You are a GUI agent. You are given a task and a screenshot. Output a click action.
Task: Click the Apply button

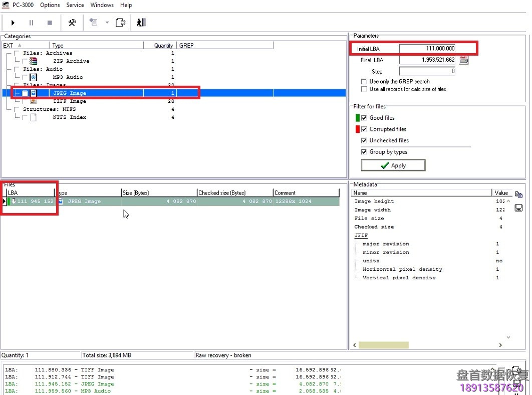point(393,165)
